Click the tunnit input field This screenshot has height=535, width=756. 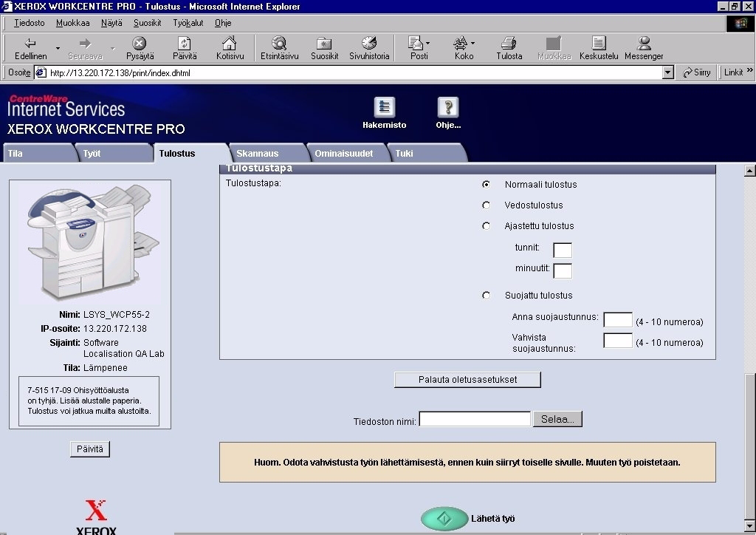(563, 251)
